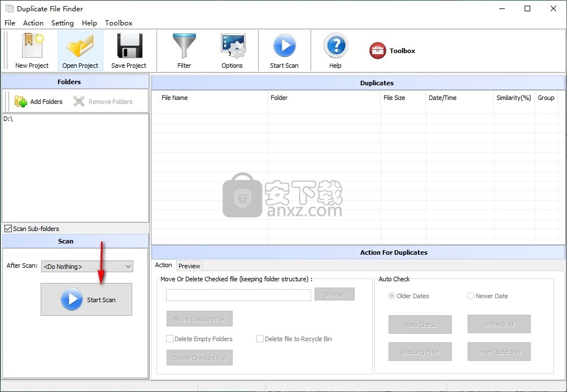Sort by Group column header
This screenshot has width=567, height=392.
(x=546, y=98)
